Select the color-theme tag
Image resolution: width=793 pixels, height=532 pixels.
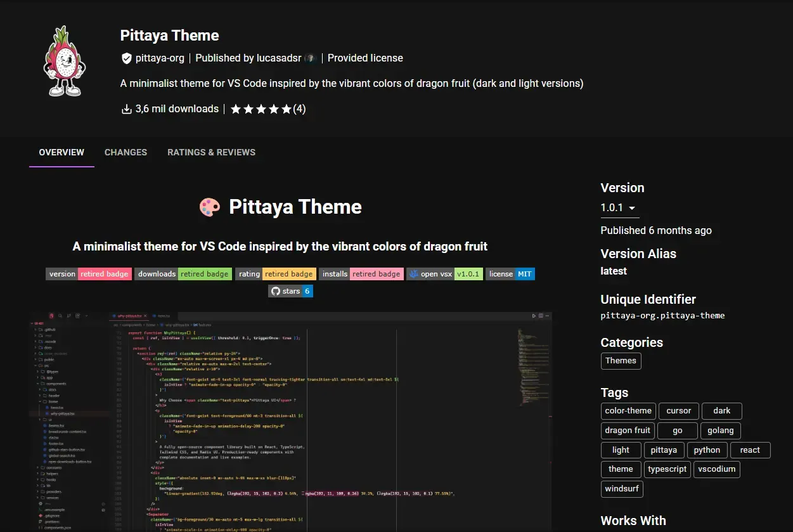[x=628, y=411]
